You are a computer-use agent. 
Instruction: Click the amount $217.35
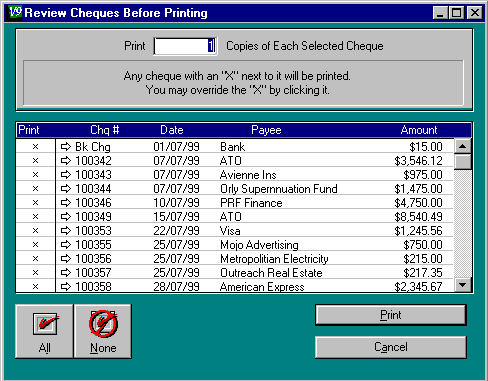pos(423,273)
